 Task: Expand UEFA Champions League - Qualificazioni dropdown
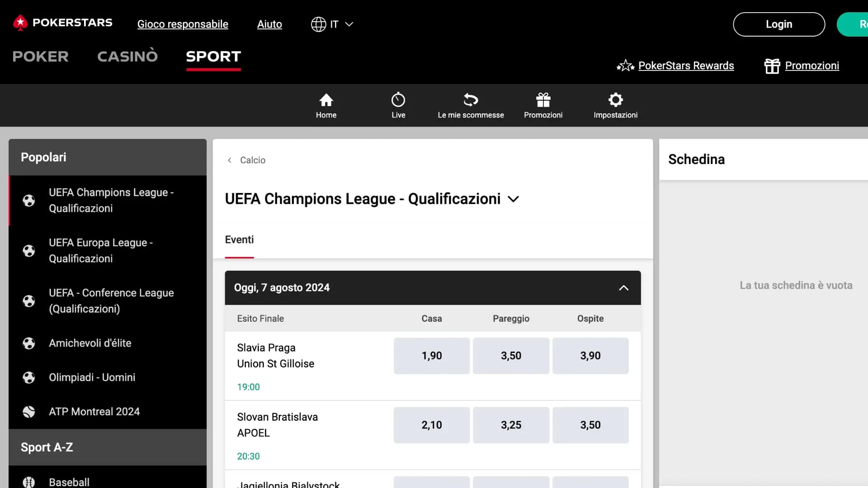(x=513, y=199)
